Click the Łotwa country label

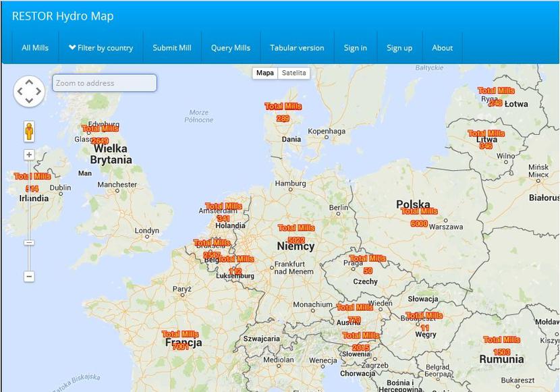coord(516,105)
